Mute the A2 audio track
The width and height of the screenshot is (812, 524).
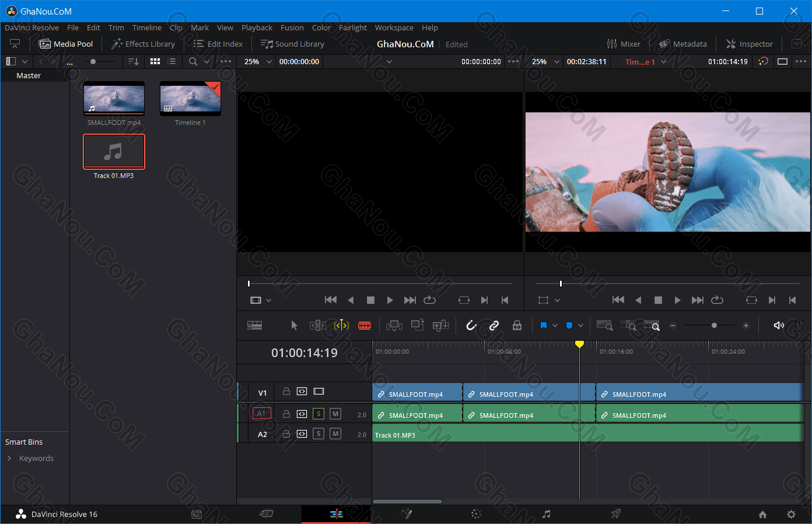click(x=335, y=434)
